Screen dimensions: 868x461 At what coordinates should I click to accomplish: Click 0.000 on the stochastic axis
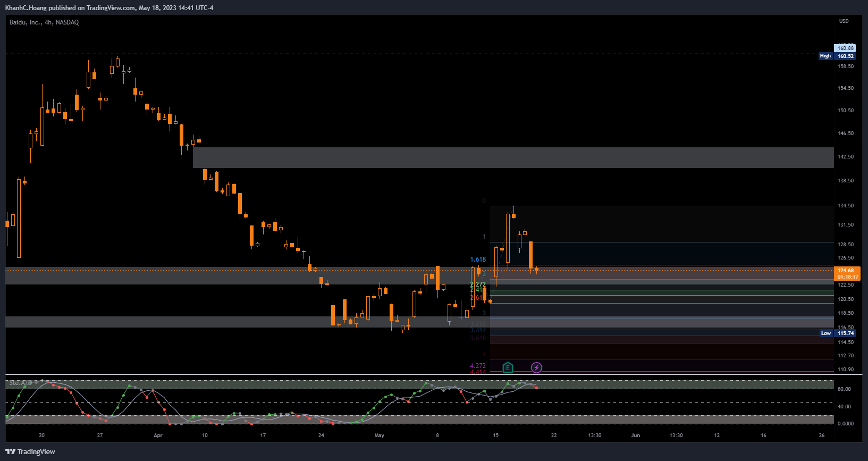click(x=845, y=424)
